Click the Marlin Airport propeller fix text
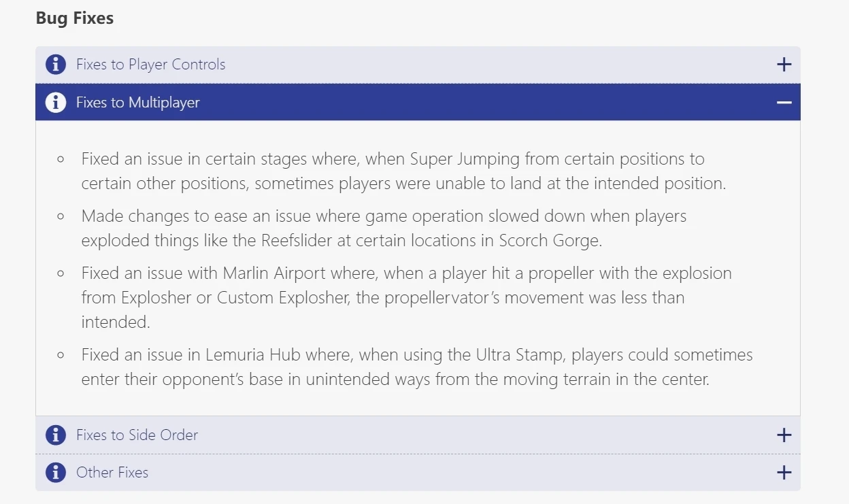This screenshot has width=849, height=504. point(405,297)
